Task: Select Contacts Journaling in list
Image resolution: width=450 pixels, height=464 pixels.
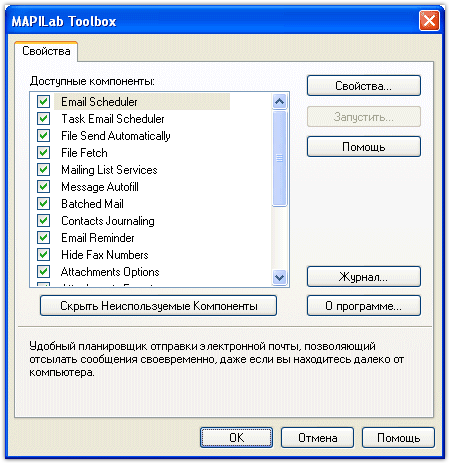Action: click(x=108, y=221)
